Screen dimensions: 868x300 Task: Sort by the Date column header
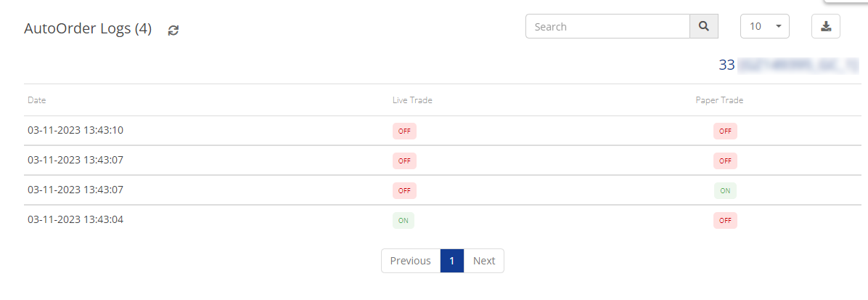click(37, 100)
